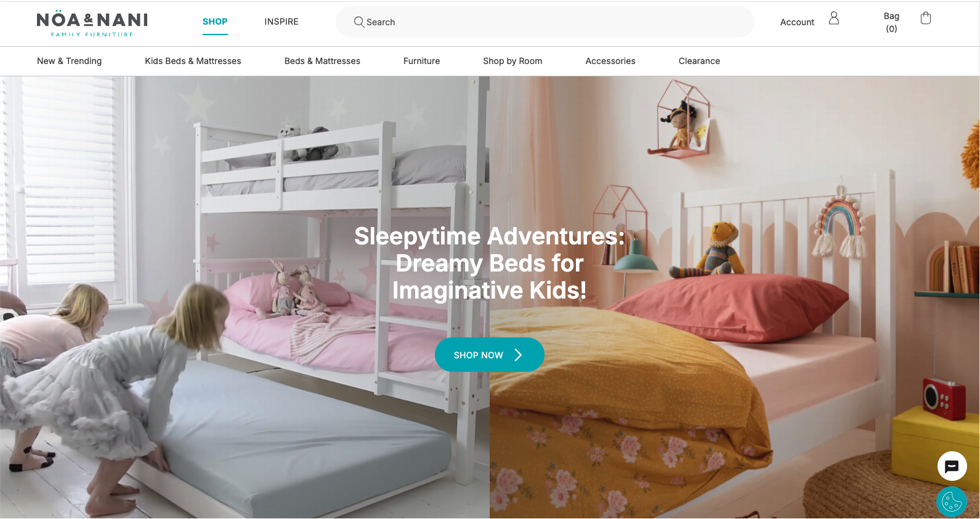The image size is (980, 519).
Task: Open the Accessories menu
Action: click(610, 61)
